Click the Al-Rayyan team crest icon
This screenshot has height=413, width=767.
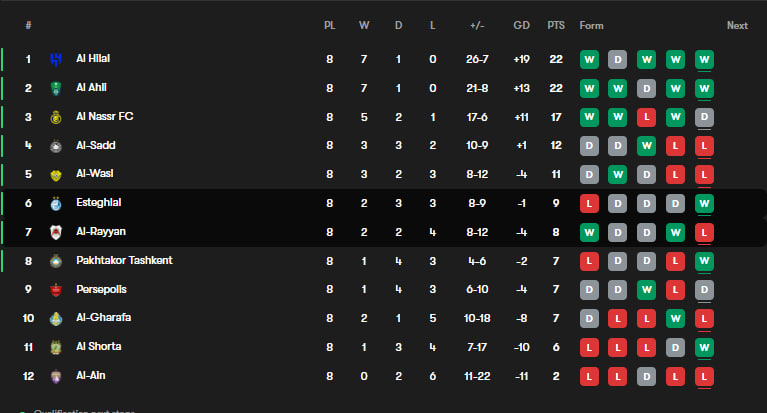point(56,232)
